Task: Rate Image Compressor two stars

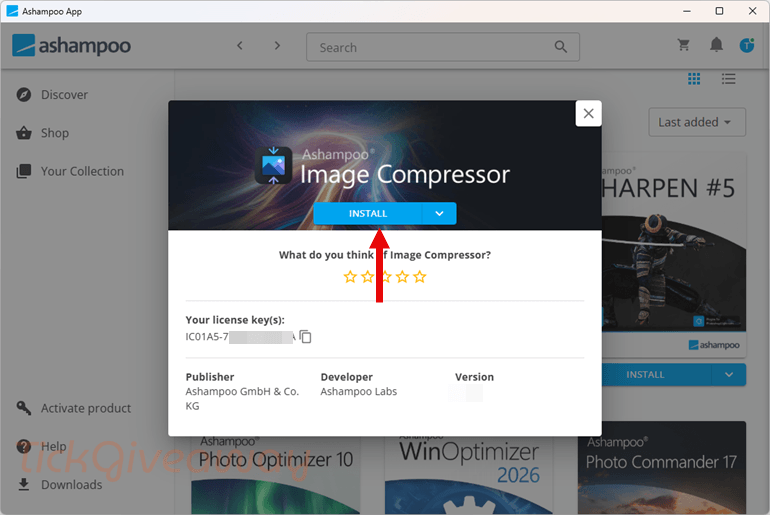Action: [x=367, y=277]
